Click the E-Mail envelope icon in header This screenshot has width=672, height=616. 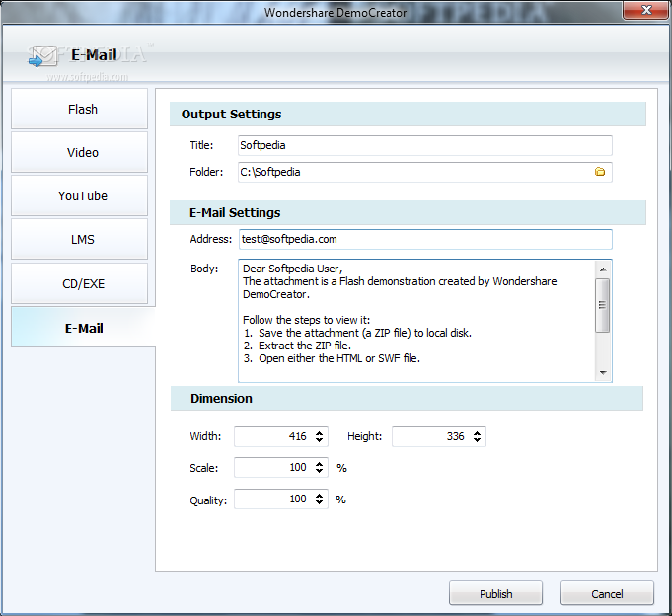(42, 56)
